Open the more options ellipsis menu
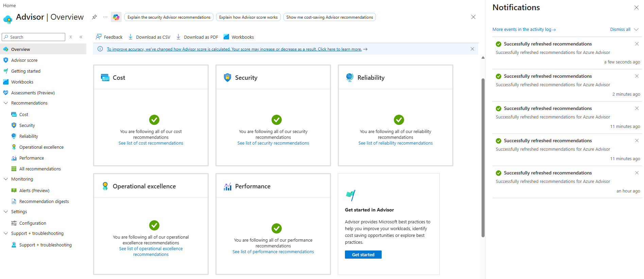 [105, 17]
